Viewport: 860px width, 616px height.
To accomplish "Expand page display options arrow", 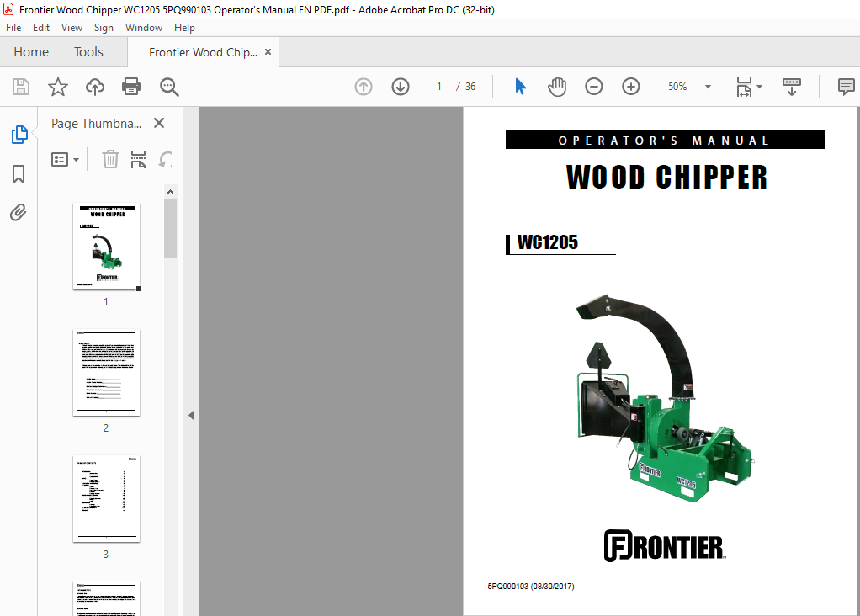I will [x=760, y=87].
